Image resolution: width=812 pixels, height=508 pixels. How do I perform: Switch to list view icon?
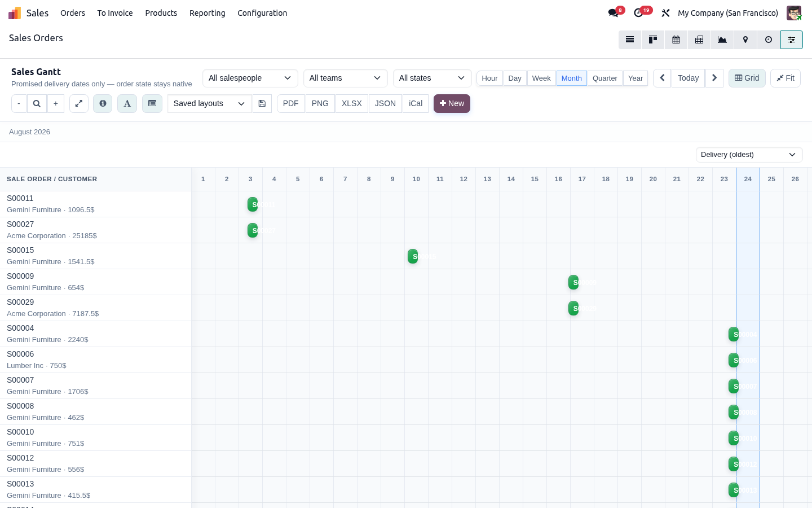[630, 40]
